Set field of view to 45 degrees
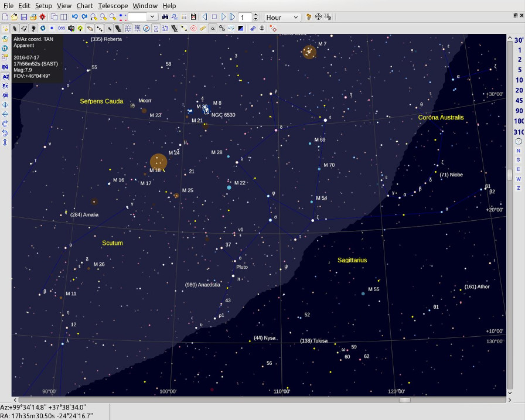 [x=519, y=100]
